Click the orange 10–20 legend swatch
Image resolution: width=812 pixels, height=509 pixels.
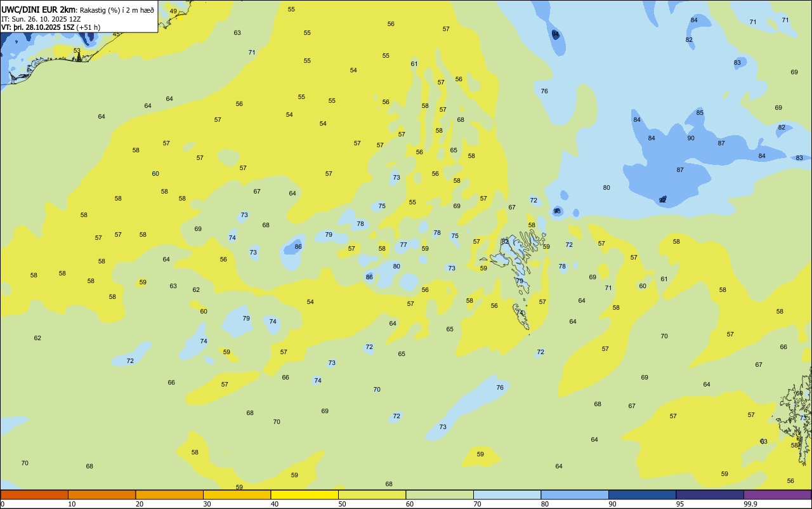[101, 494]
